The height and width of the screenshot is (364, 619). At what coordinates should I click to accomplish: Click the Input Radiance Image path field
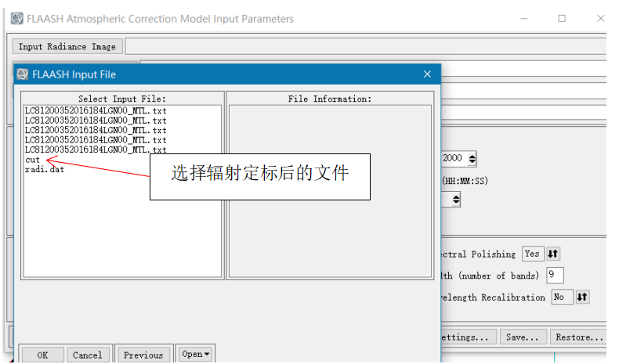coord(366,46)
